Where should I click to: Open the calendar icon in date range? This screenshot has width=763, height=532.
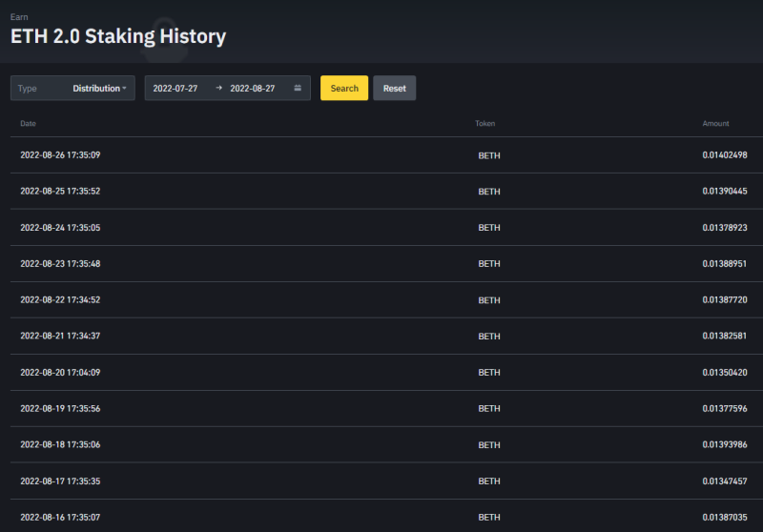pyautogui.click(x=298, y=88)
